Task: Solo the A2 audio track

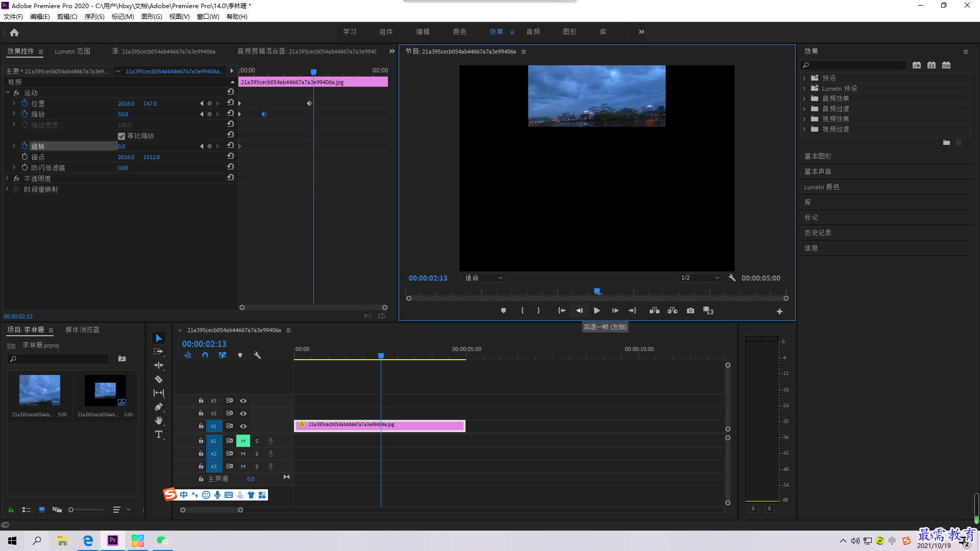Action: [x=257, y=454]
